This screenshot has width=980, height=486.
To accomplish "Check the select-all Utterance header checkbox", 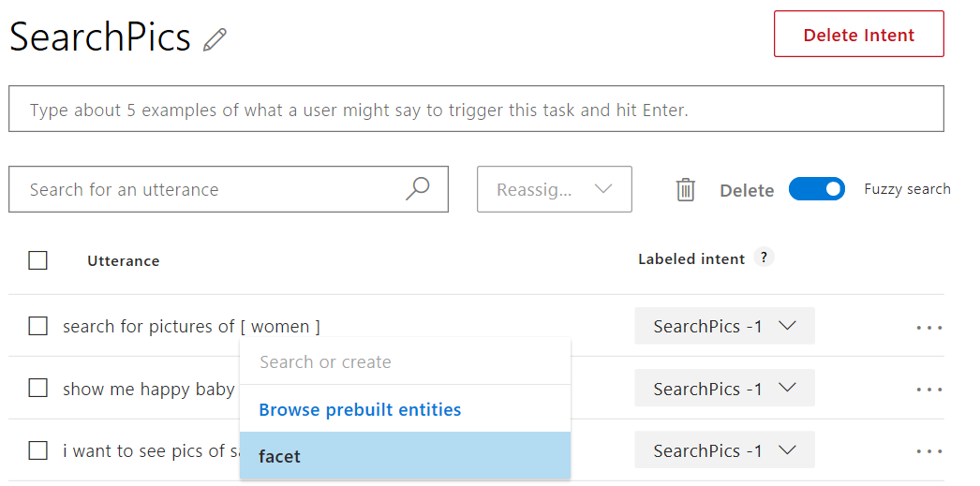I will click(38, 260).
